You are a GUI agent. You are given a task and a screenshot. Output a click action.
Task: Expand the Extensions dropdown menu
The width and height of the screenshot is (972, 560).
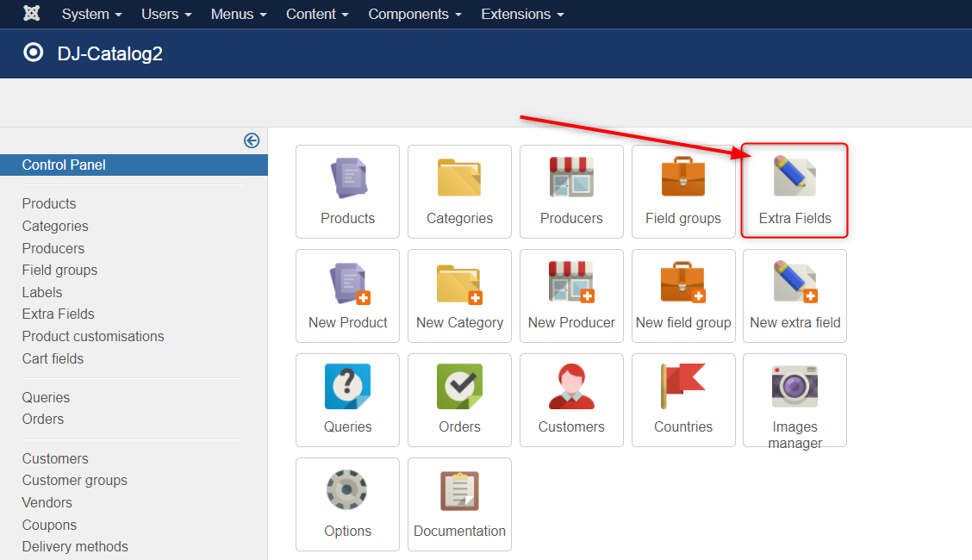click(522, 14)
